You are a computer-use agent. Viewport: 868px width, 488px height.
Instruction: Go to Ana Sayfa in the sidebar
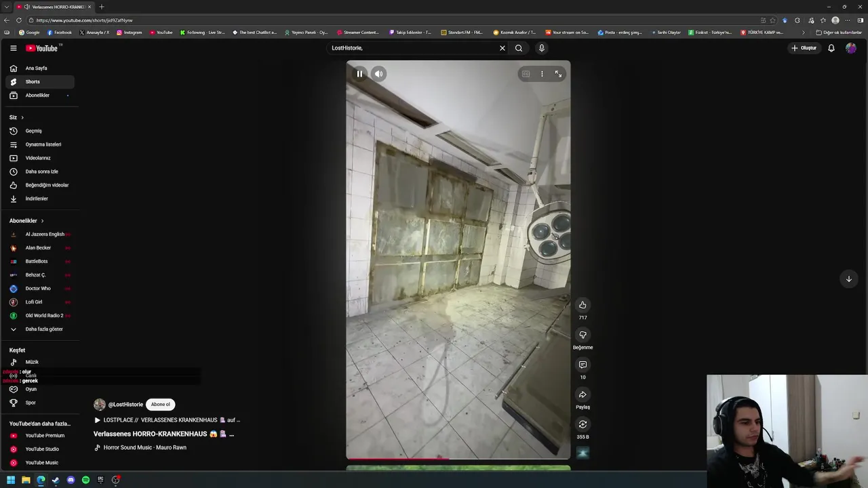(x=39, y=68)
